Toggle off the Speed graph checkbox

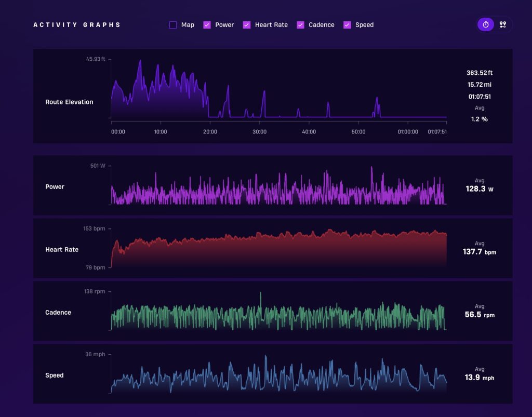[x=347, y=25]
